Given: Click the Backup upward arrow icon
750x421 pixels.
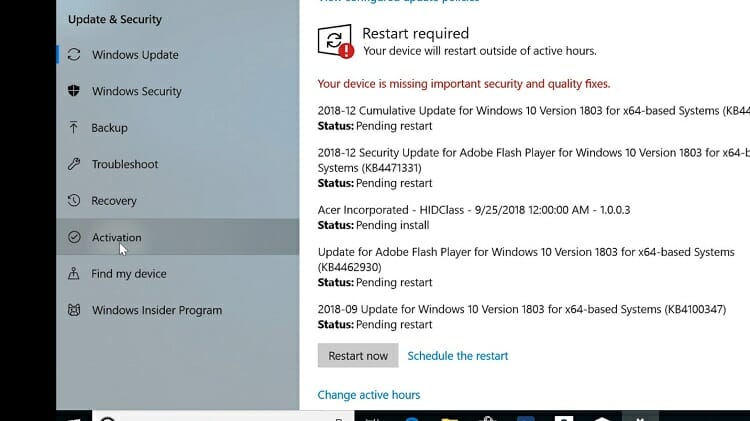Looking at the screenshot, I should click(x=74, y=128).
